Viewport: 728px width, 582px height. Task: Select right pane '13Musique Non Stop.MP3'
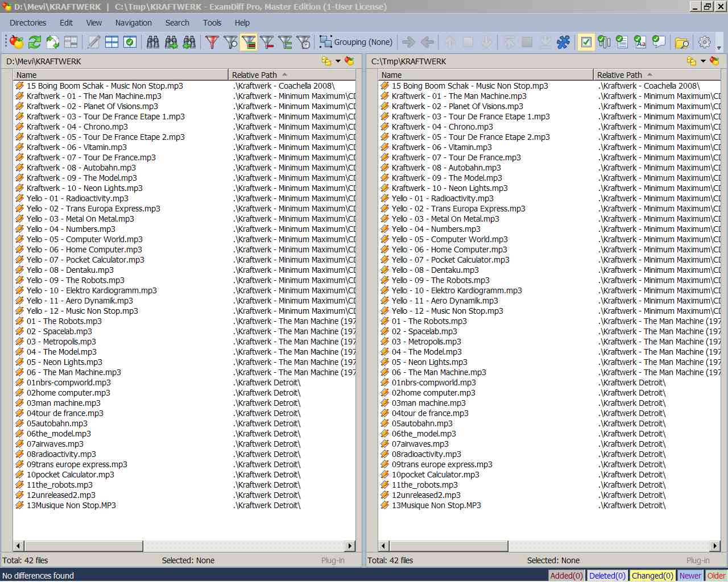(436, 505)
